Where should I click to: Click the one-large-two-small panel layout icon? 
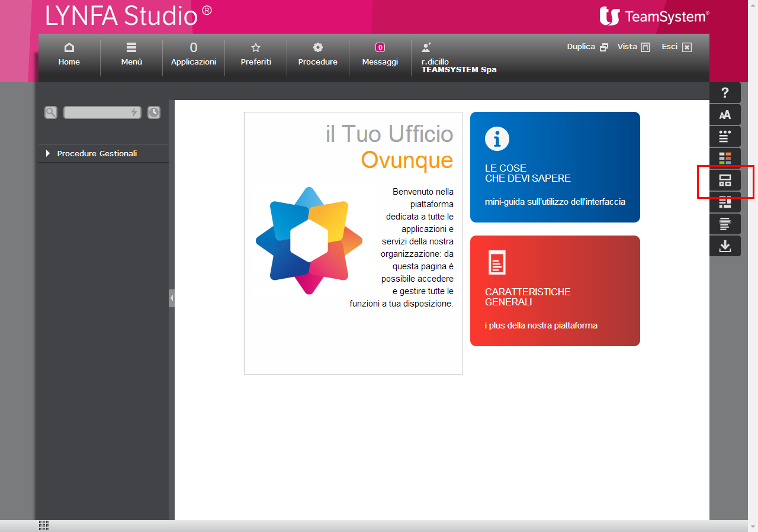pos(725,180)
